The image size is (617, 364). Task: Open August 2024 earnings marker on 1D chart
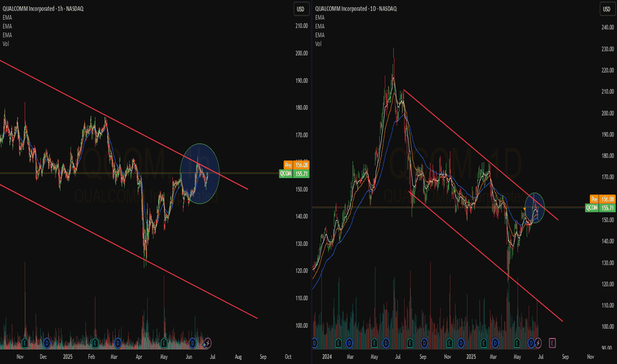(x=410, y=343)
